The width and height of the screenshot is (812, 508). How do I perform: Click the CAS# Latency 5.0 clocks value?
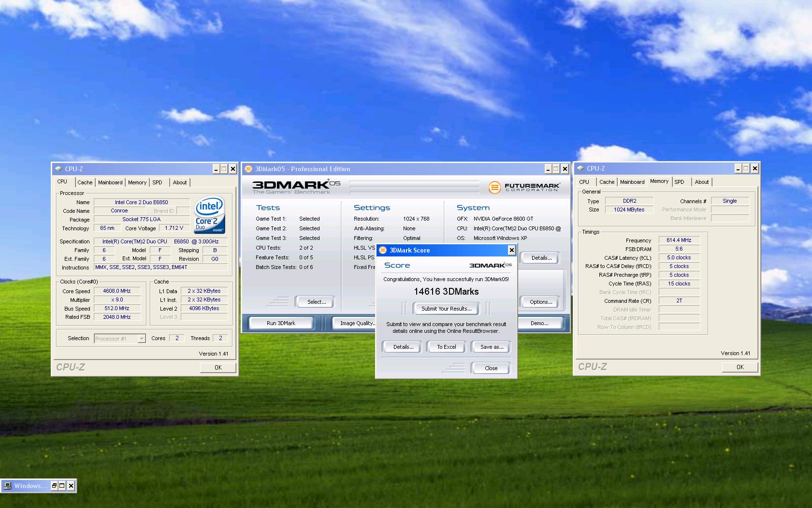click(679, 258)
